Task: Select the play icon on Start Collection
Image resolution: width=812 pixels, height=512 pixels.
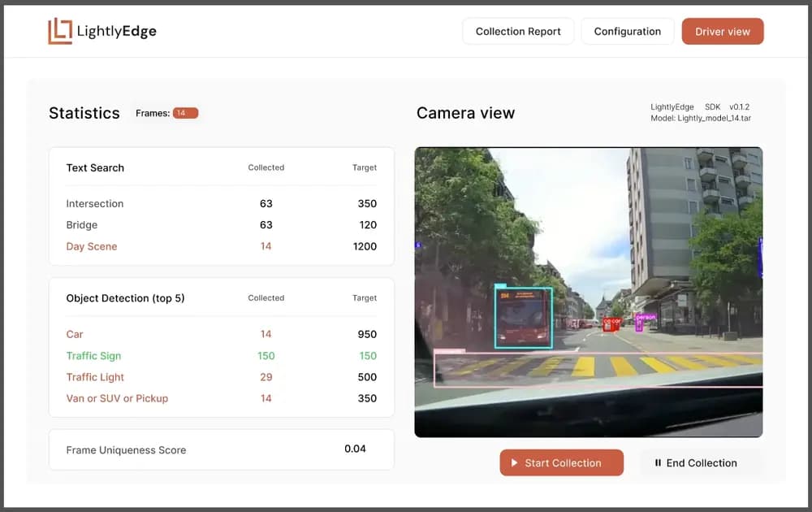Action: [515, 462]
